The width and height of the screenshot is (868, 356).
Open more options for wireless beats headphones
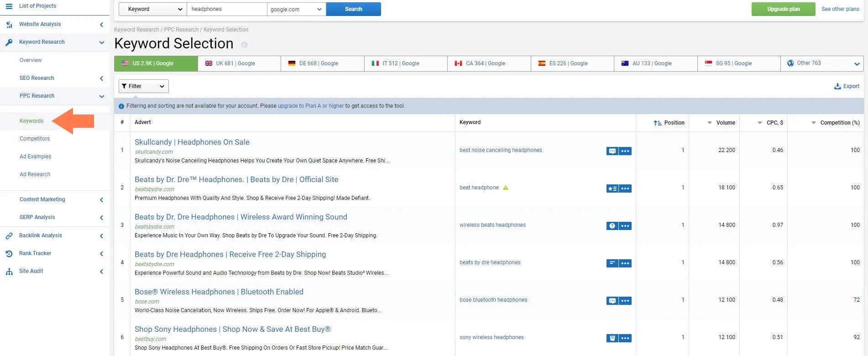point(625,226)
